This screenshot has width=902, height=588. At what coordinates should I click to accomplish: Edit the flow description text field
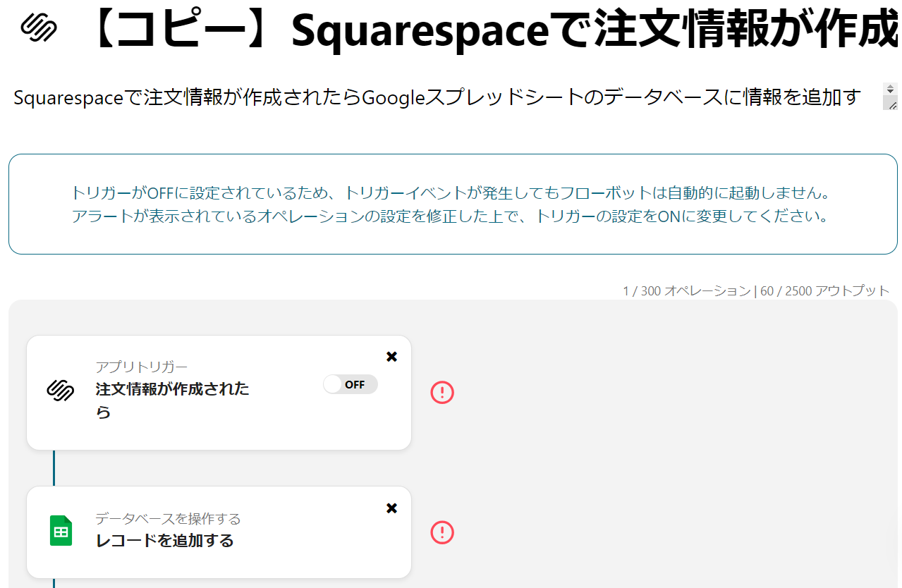[x=446, y=97]
